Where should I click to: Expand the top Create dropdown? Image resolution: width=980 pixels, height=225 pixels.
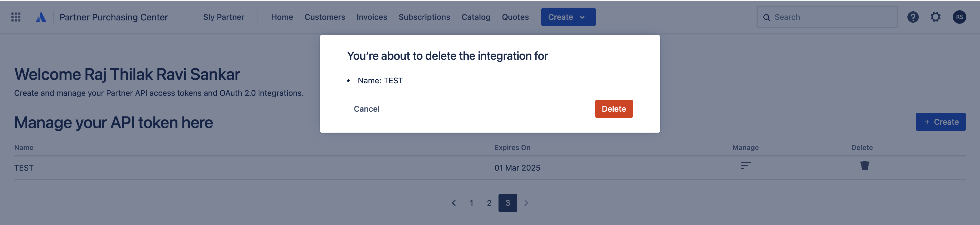click(568, 17)
